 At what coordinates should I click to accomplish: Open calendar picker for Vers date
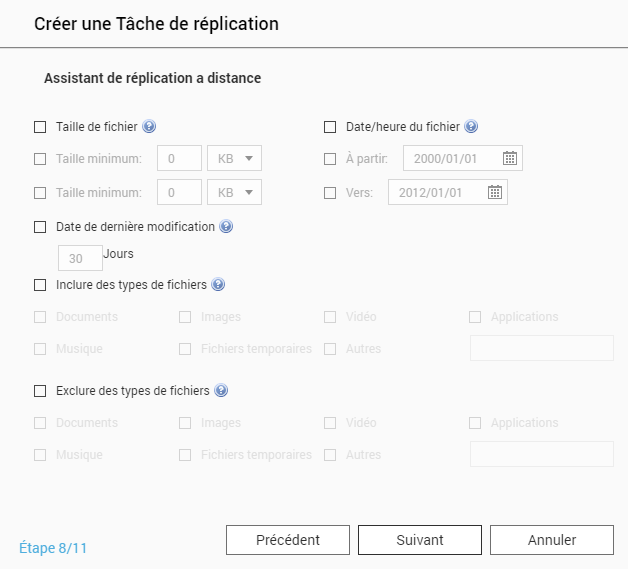495,192
